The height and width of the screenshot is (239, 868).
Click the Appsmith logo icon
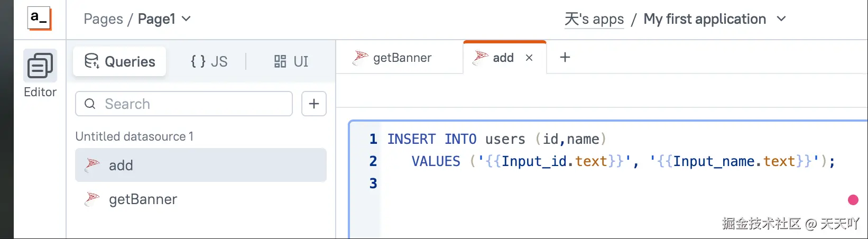[39, 19]
